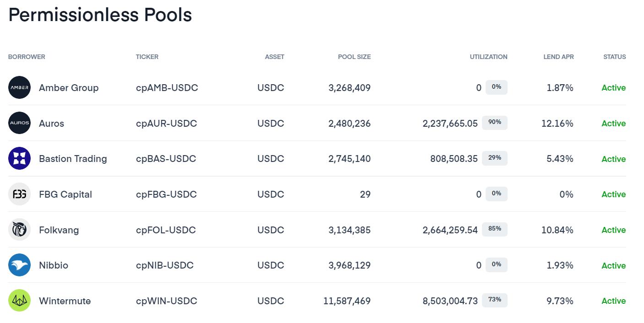Sort by the LEND APR column header

558,57
